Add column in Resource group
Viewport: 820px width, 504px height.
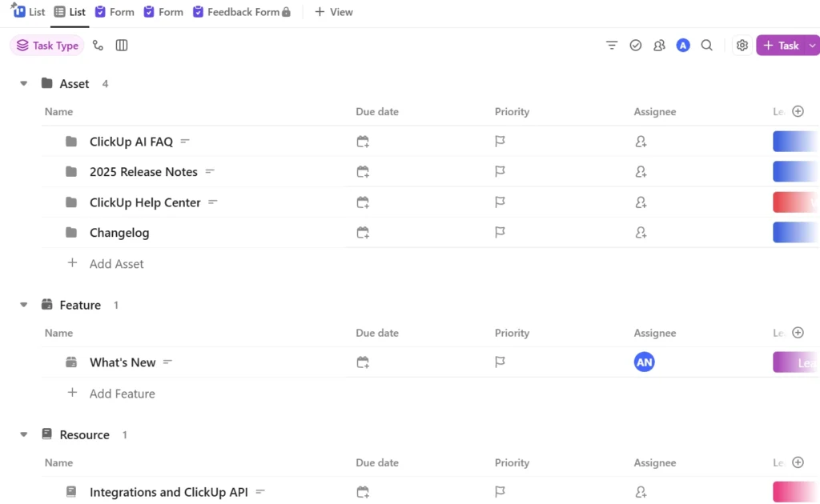798,462
